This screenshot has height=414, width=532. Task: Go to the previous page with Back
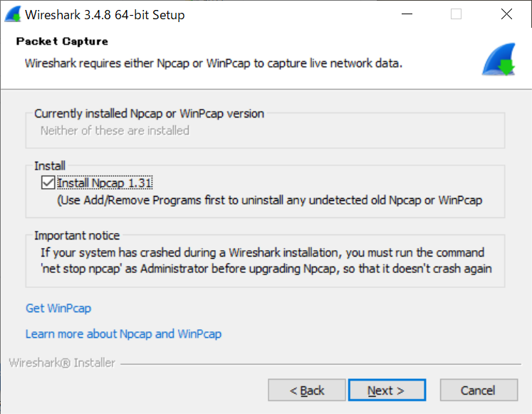point(307,390)
